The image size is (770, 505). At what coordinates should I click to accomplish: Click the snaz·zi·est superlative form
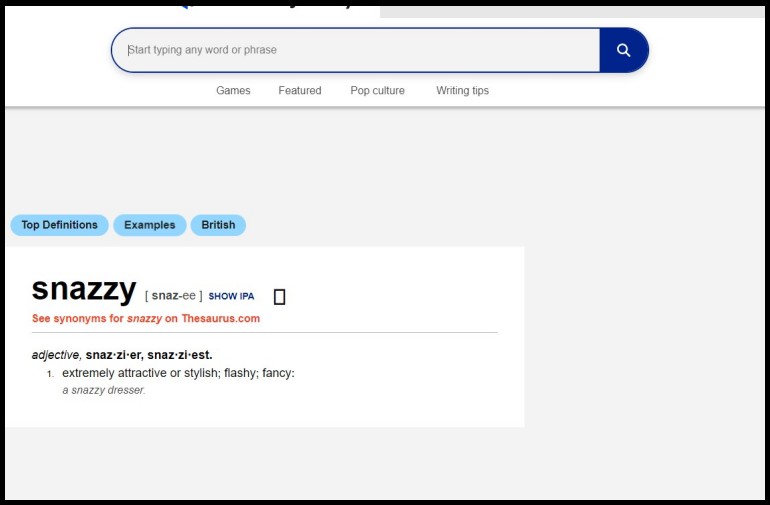point(179,355)
